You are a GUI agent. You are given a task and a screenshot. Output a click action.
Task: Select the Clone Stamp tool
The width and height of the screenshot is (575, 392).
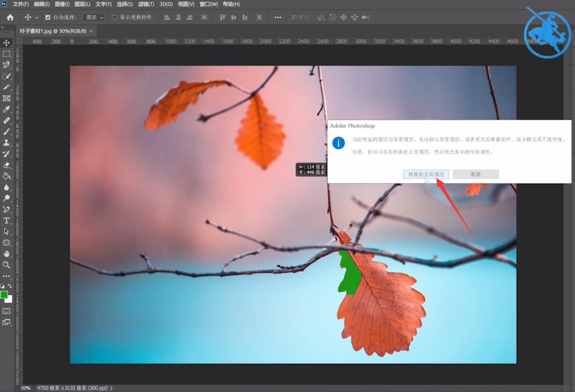click(x=6, y=143)
